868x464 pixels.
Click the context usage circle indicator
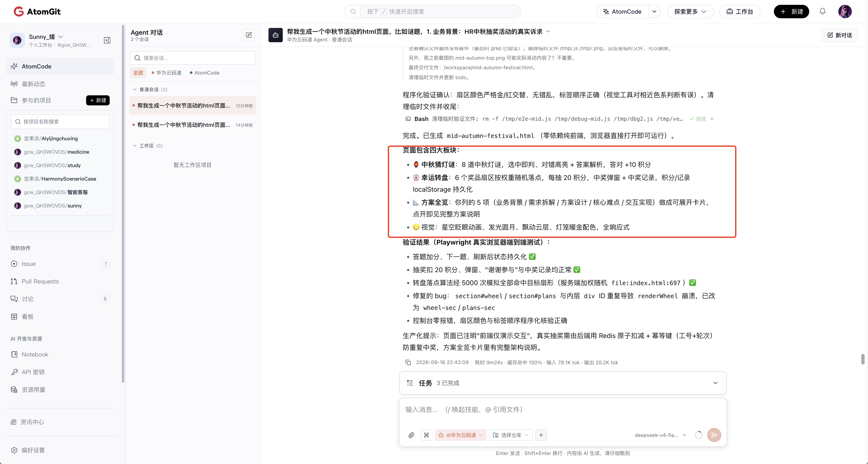click(698, 435)
